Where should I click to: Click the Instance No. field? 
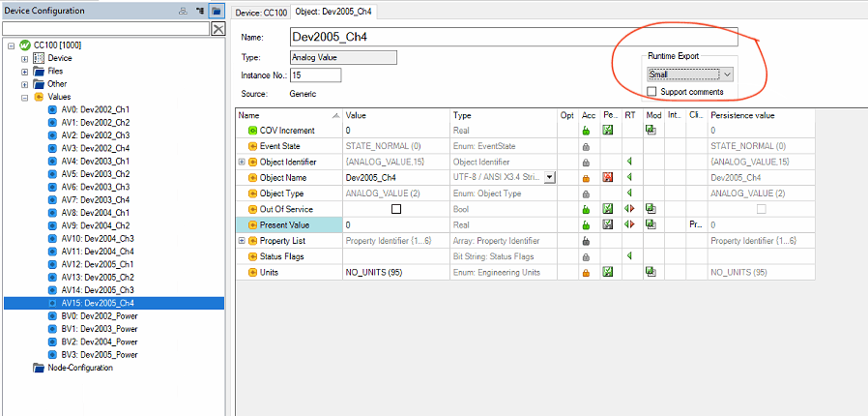pyautogui.click(x=315, y=75)
